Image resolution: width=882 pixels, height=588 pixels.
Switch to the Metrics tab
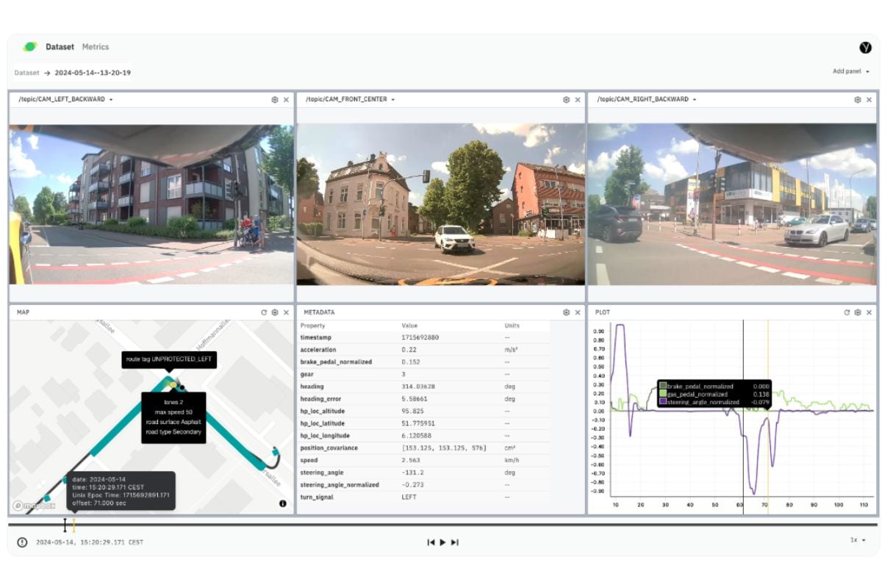(x=96, y=47)
